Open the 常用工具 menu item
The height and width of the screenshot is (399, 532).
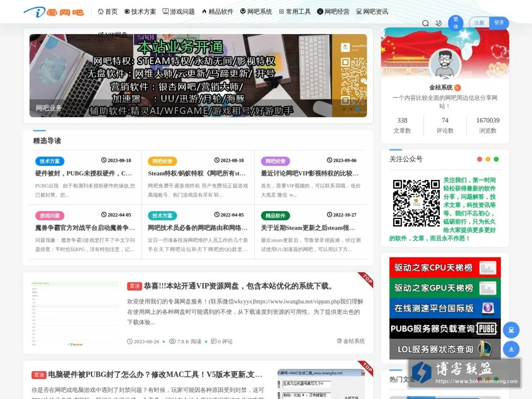pos(295,12)
